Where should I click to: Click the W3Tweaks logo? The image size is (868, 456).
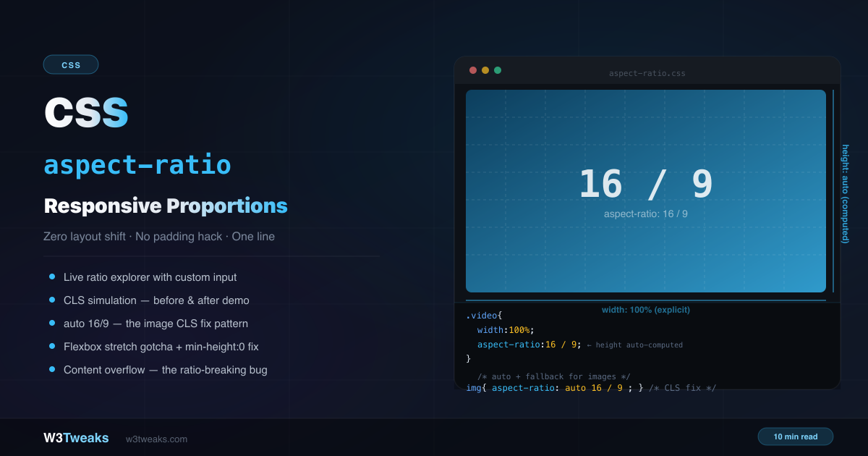76,438
